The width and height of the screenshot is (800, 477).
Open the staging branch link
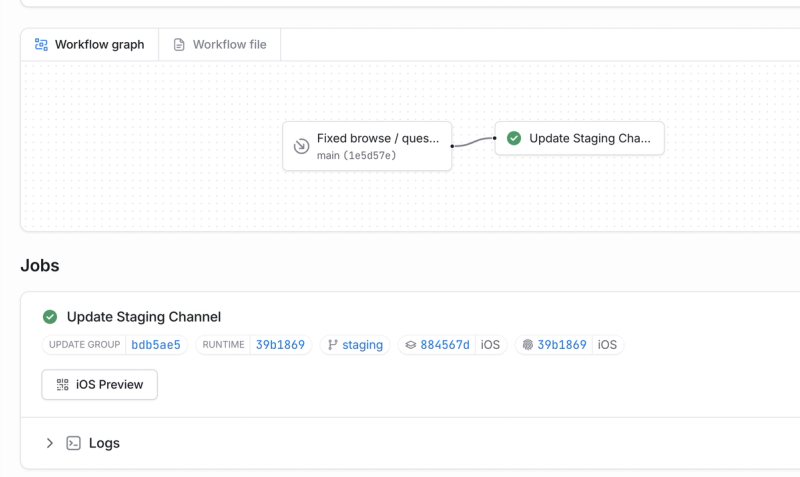pos(362,345)
